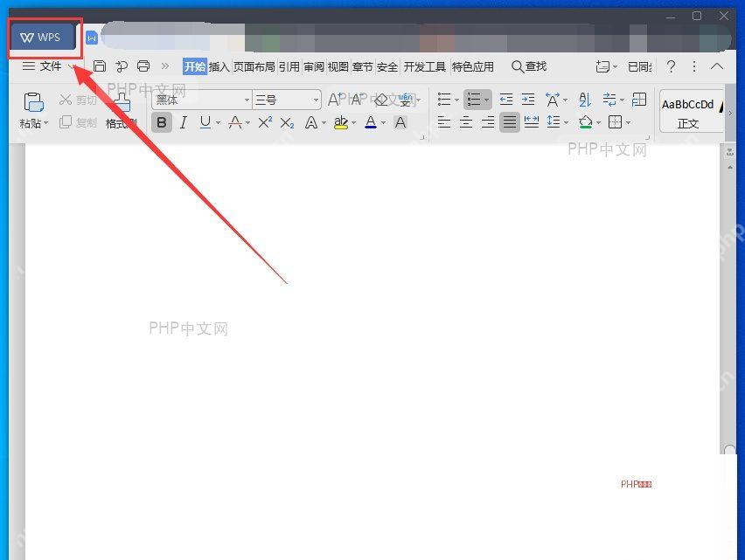
Task: Switch to the 引用 ribbon tab
Action: 289,66
